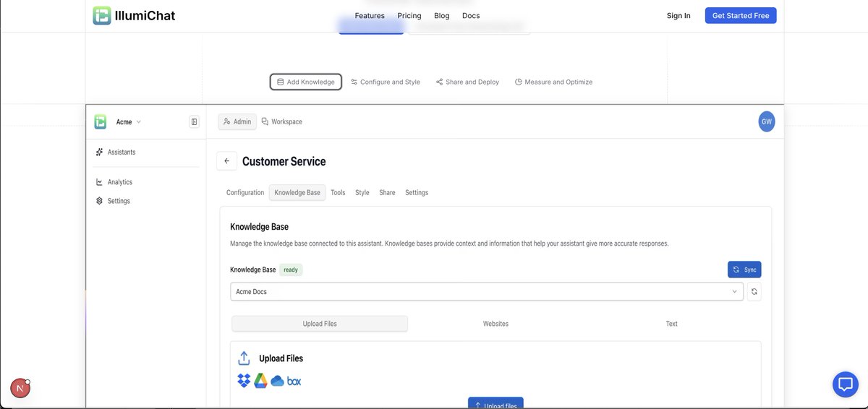Open the Knowledge Base tab

click(x=297, y=192)
